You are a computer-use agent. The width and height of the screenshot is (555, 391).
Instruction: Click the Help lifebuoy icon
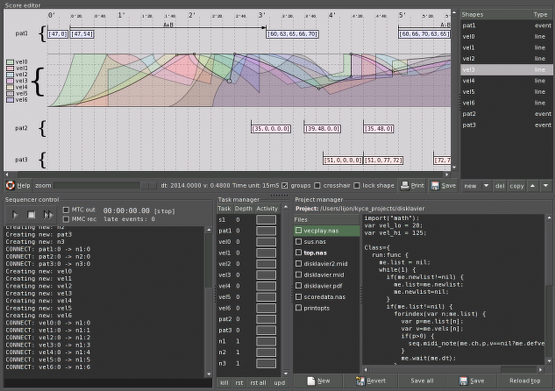coord(10,185)
